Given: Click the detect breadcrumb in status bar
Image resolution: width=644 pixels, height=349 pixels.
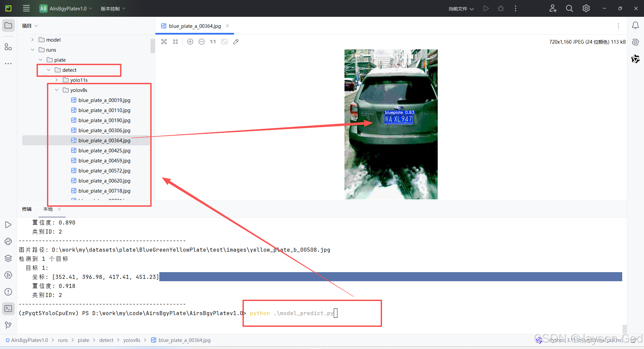Looking at the screenshot, I should tap(106, 340).
